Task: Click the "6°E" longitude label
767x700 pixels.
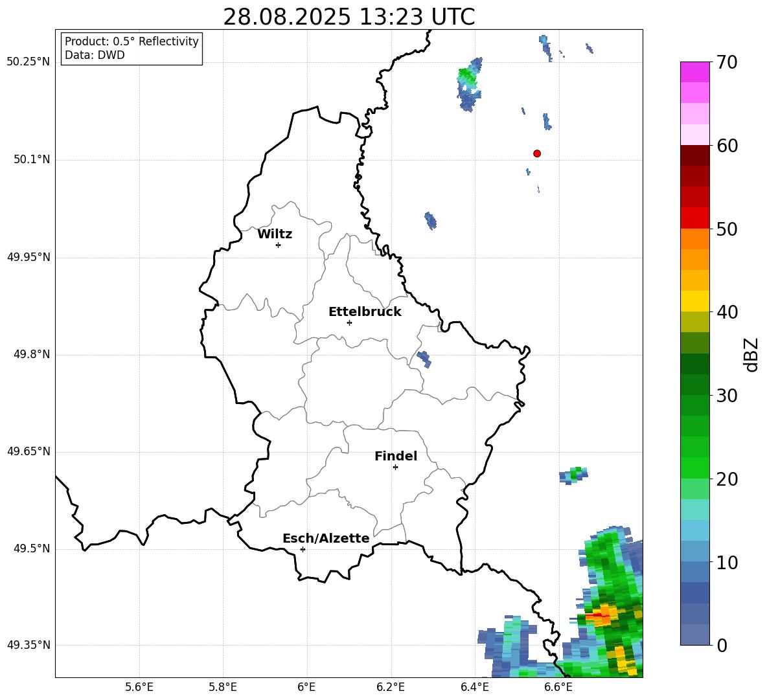Action: 306,687
